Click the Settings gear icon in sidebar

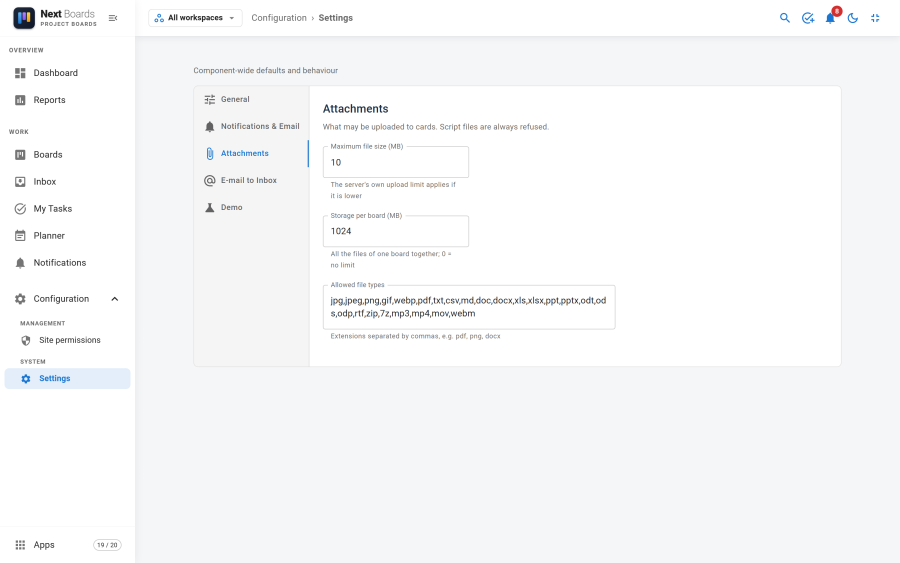[x=26, y=379]
